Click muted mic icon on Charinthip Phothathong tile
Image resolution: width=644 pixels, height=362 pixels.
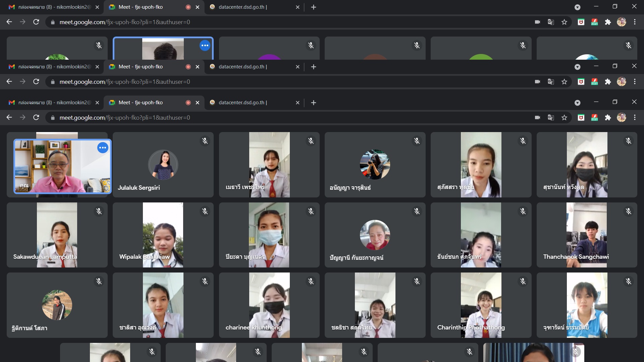[x=523, y=281]
